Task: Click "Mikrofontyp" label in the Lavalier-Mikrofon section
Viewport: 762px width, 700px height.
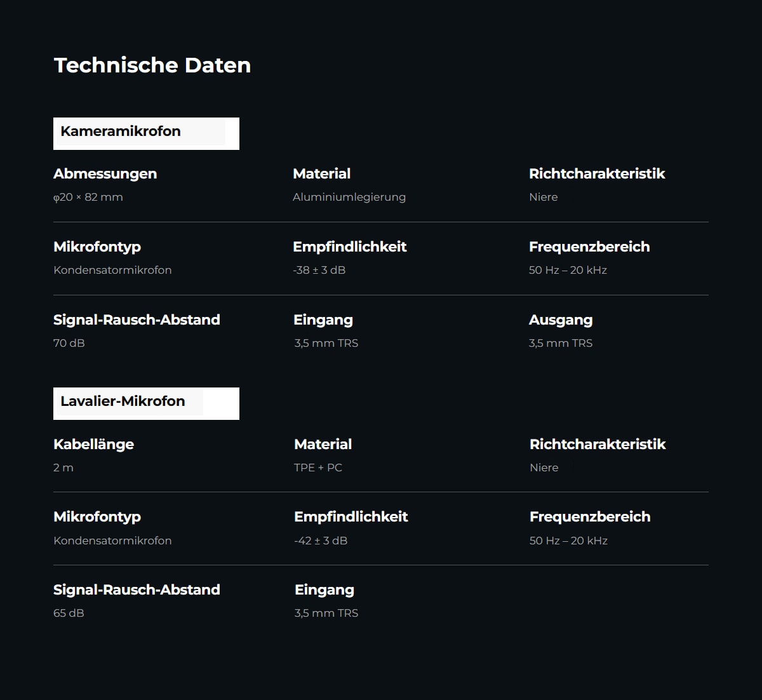Action: (97, 517)
